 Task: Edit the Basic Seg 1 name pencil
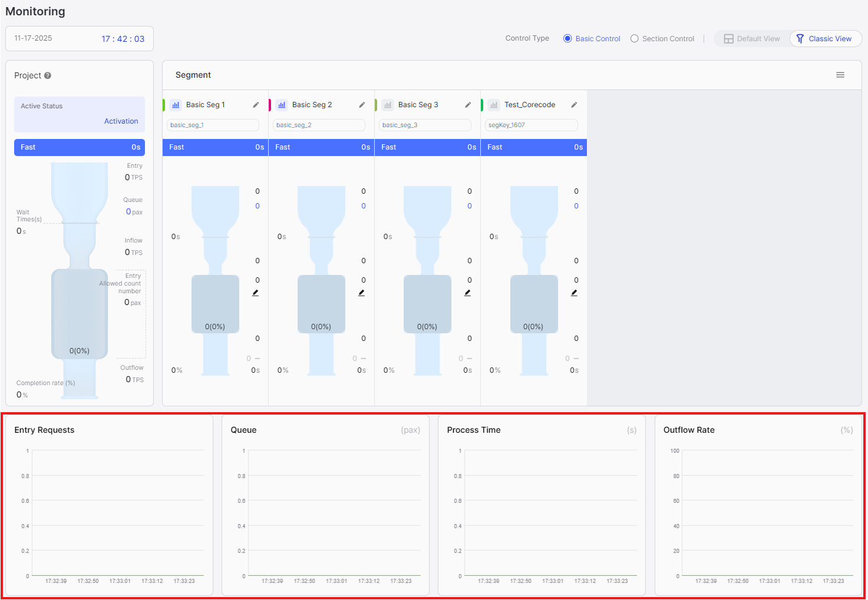point(256,105)
